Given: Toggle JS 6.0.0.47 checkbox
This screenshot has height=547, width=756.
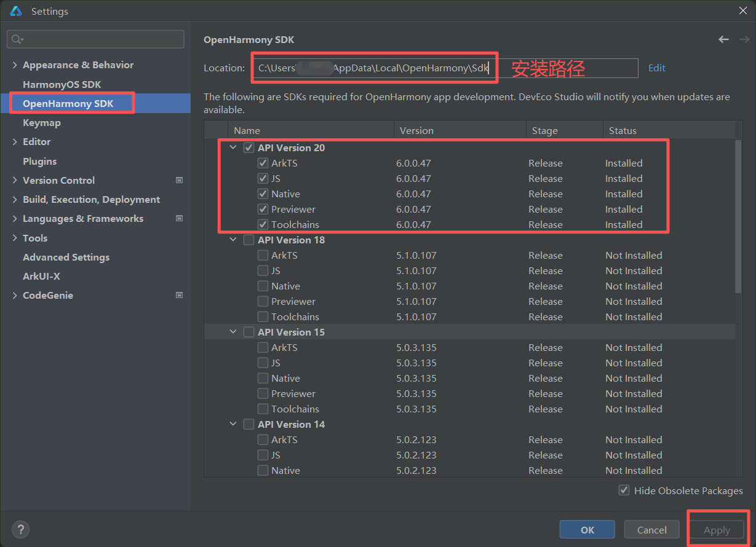Looking at the screenshot, I should tap(263, 178).
